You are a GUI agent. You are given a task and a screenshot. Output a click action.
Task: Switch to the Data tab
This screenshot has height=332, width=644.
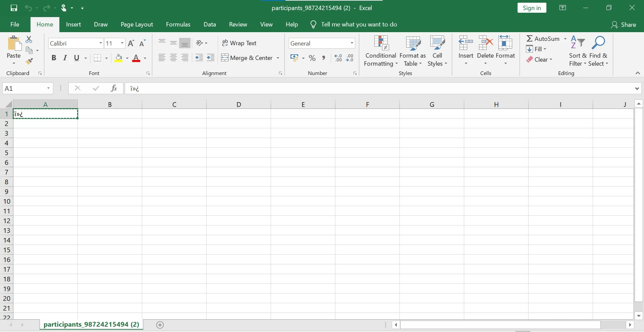coord(210,24)
